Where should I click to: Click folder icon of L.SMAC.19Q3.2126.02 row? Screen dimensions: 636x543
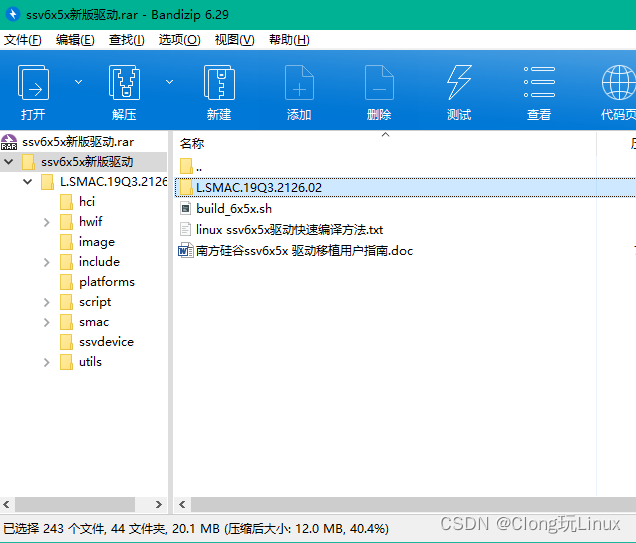pos(186,187)
